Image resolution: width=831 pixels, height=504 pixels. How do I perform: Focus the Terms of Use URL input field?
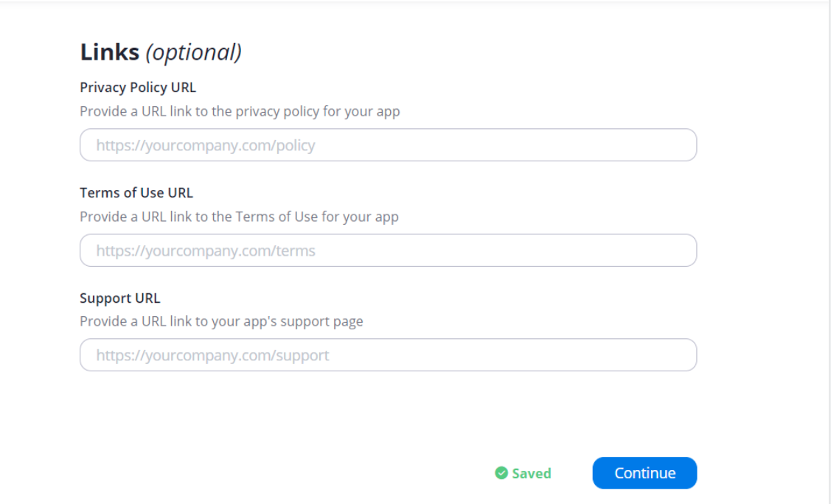388,251
